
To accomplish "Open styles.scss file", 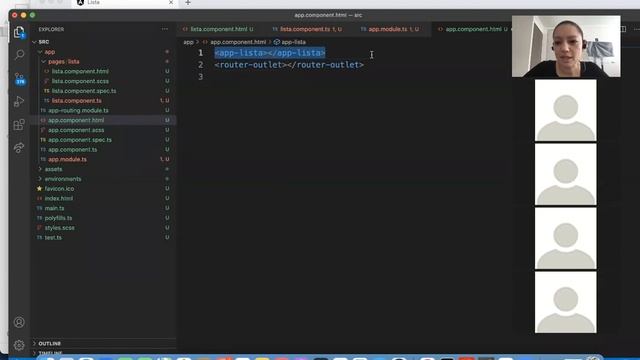I will click(60, 228).
